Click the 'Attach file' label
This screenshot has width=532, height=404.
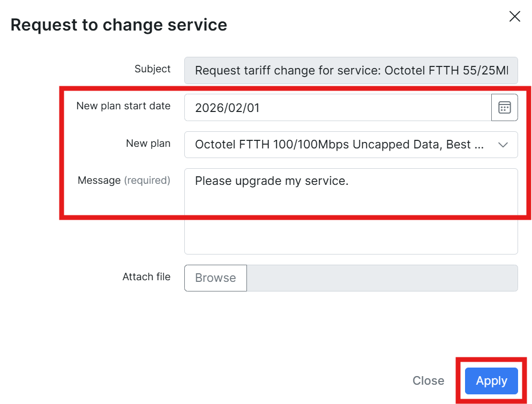pyautogui.click(x=146, y=277)
